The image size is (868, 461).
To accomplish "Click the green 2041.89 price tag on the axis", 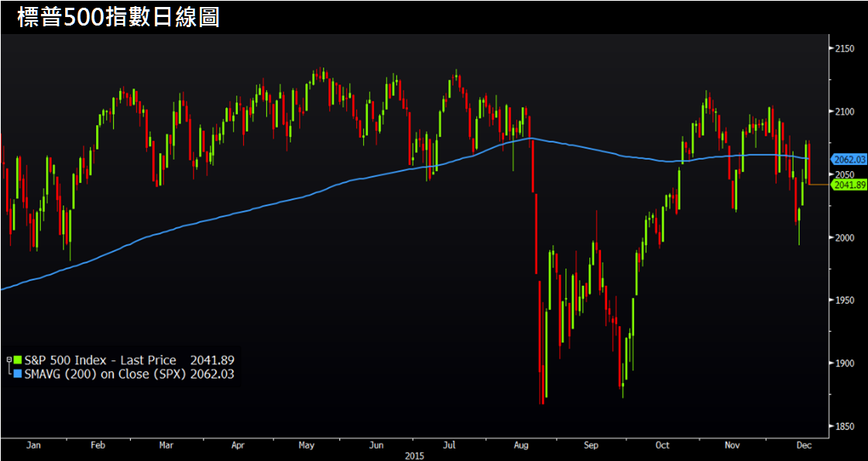I will tap(848, 185).
